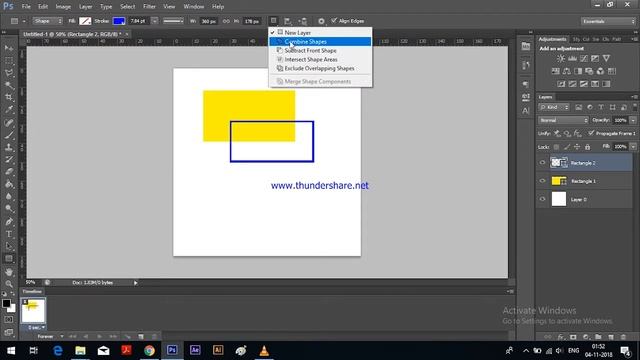Select the timeline frame 1 thumbnail

[x=33, y=311]
